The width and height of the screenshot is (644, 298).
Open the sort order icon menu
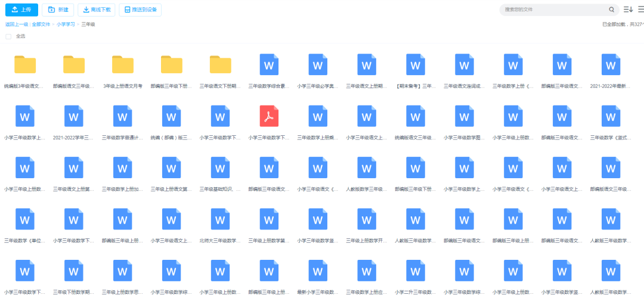[x=628, y=10]
